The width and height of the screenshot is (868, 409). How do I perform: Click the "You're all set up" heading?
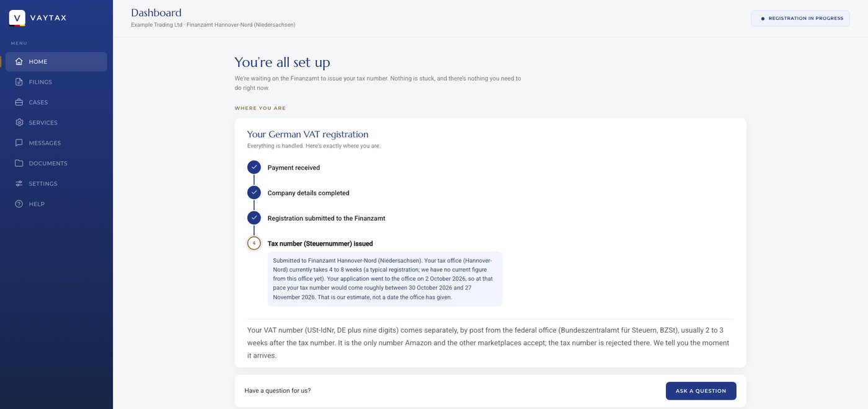click(x=282, y=62)
